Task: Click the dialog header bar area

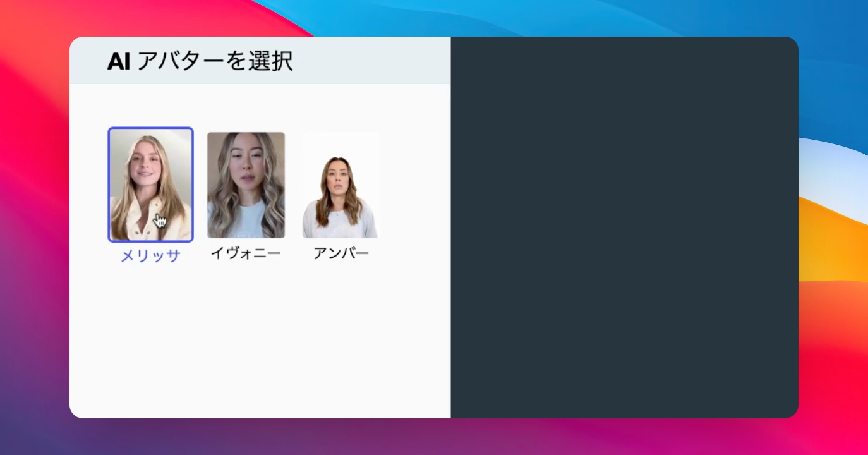Action: (x=316, y=59)
